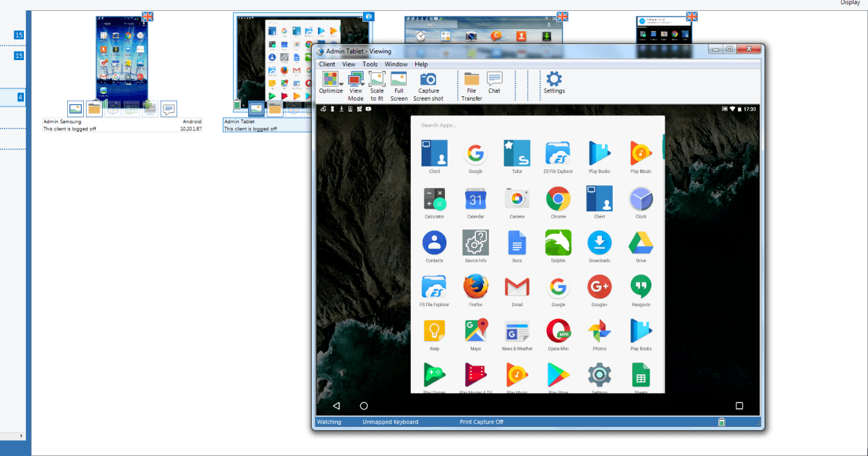The image size is (868, 456).
Task: Click the file transfer folder under Admin Samsung
Action: coord(94,109)
